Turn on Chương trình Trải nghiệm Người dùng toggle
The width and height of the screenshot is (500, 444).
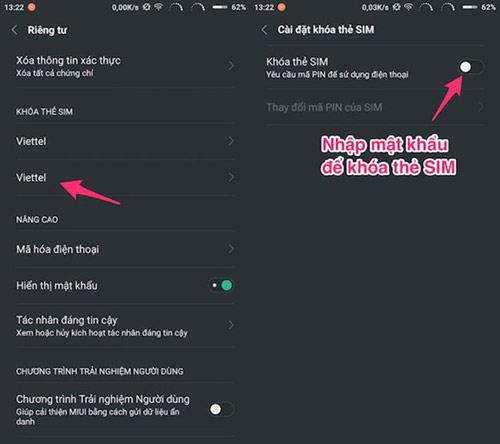tap(221, 409)
